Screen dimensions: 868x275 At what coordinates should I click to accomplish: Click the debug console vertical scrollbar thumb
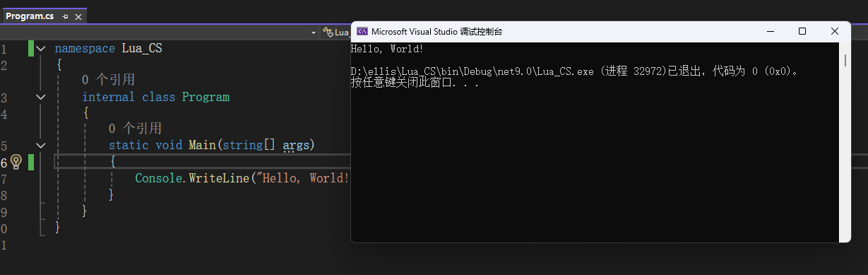845,61
